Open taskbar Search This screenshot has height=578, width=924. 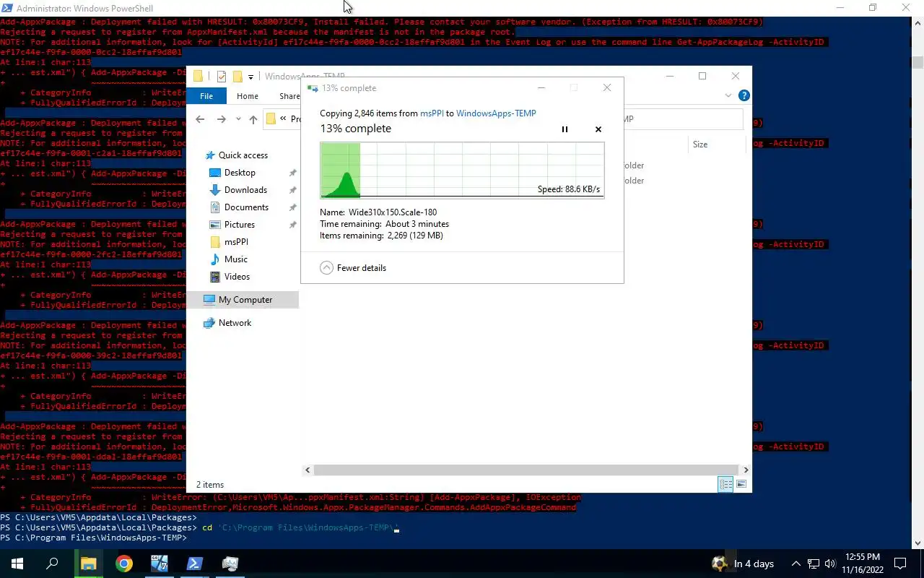click(x=52, y=564)
